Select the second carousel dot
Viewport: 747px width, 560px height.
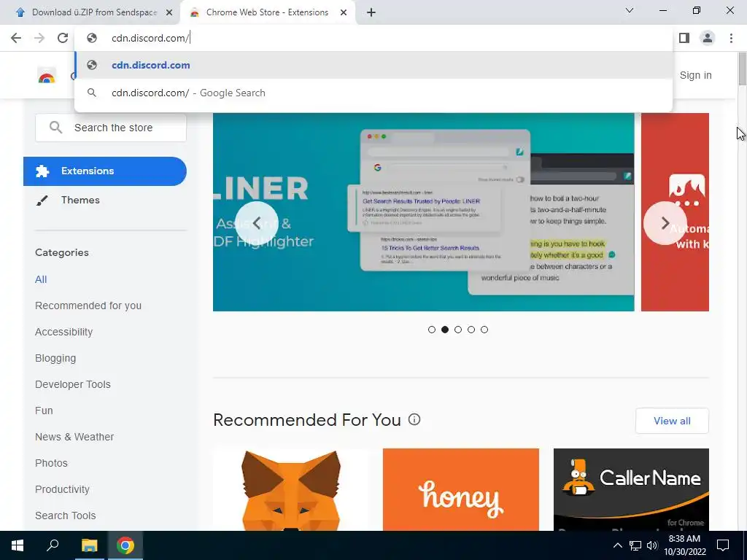coord(445,330)
